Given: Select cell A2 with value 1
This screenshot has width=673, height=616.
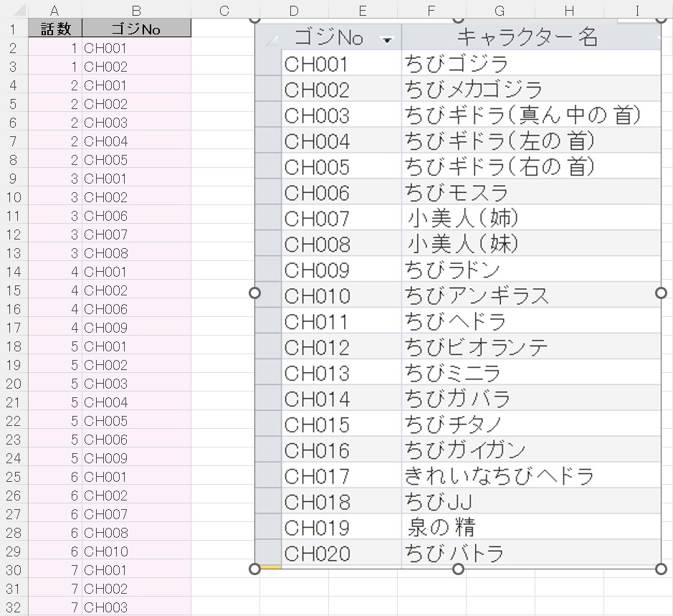Looking at the screenshot, I should click(55, 48).
